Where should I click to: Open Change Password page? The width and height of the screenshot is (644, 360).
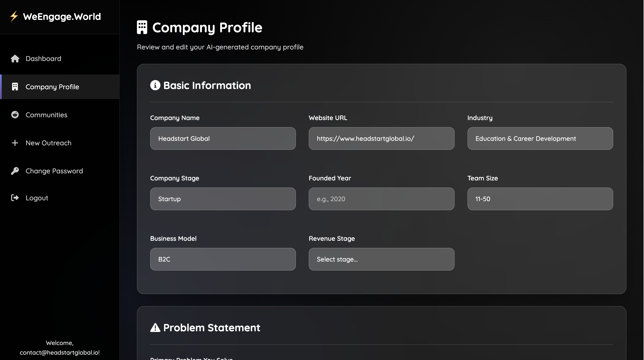[60, 171]
